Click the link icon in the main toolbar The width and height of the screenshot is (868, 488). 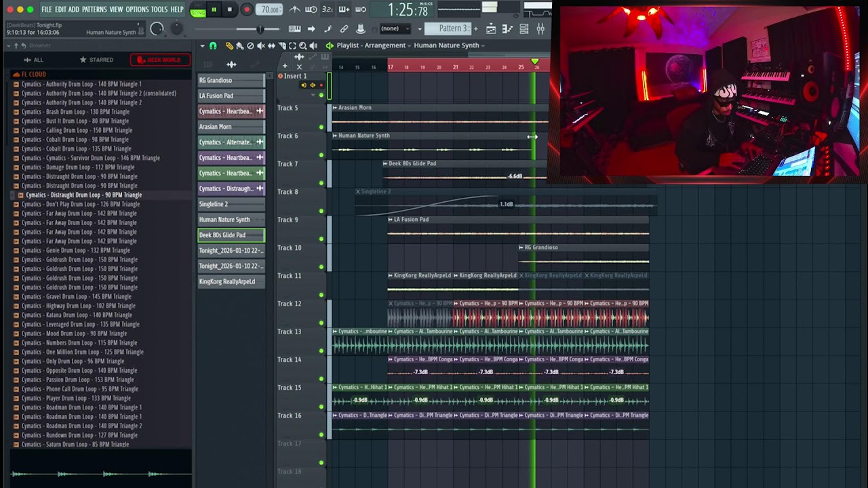click(x=344, y=28)
